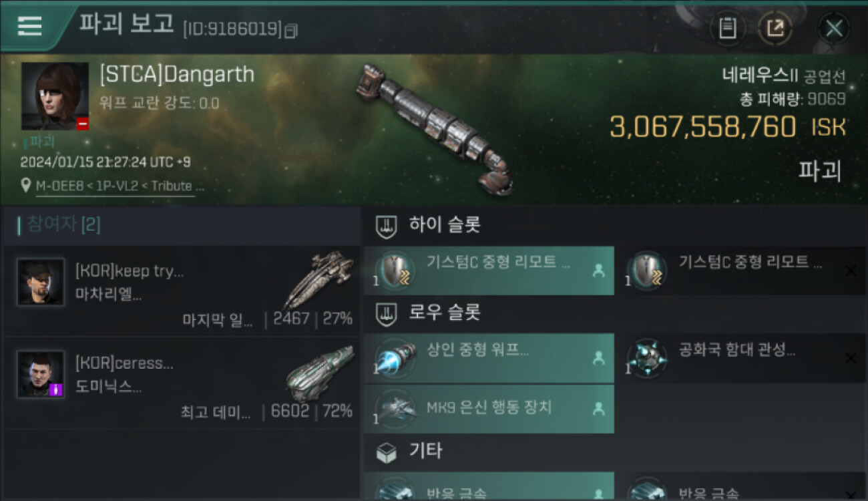This screenshot has height=501, width=868.
Task: Click the 로우 슬롯 section header
Action: [429, 313]
